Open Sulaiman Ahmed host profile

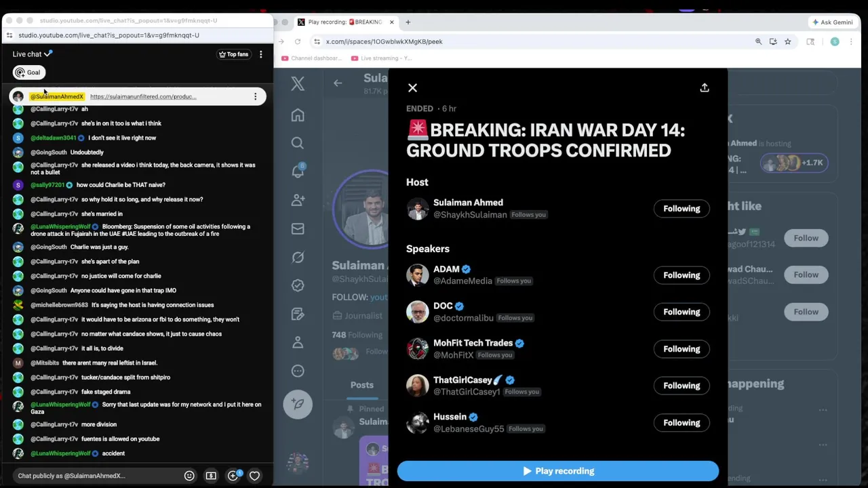pyautogui.click(x=468, y=203)
